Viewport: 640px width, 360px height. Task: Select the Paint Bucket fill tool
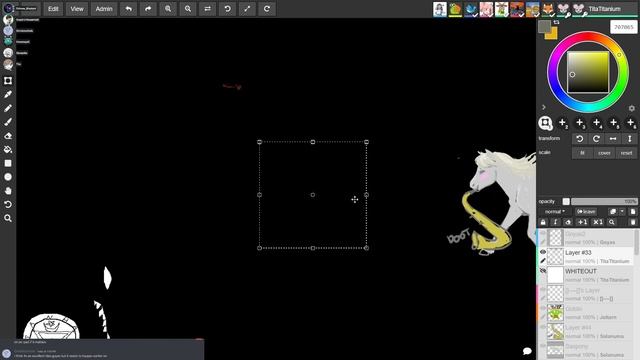coord(8,149)
